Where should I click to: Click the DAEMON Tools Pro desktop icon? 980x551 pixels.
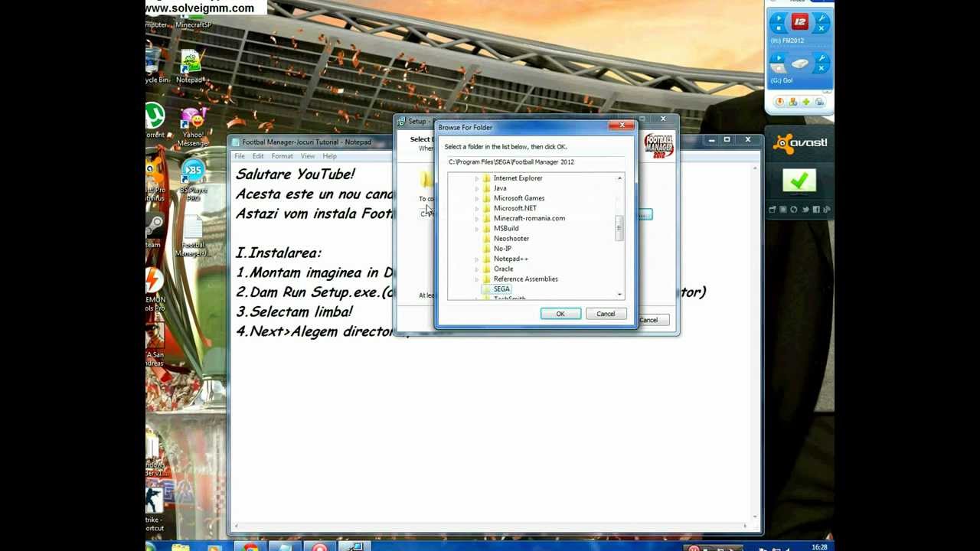[154, 289]
